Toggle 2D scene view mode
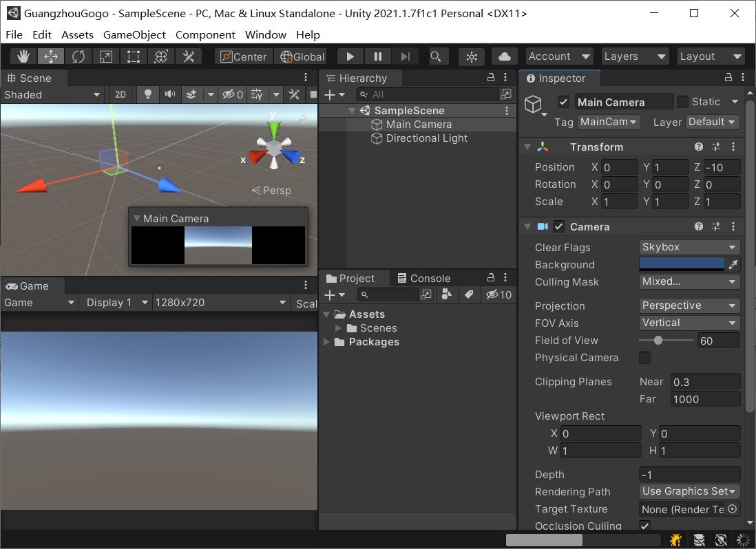 120,94
